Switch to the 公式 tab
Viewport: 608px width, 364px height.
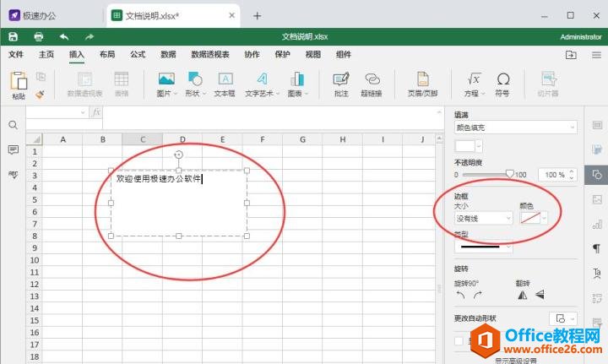point(138,54)
